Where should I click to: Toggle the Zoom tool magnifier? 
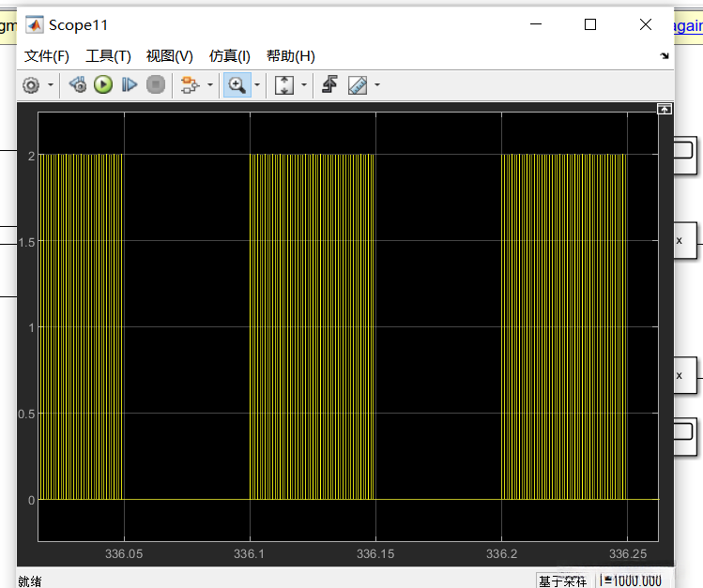[x=237, y=85]
